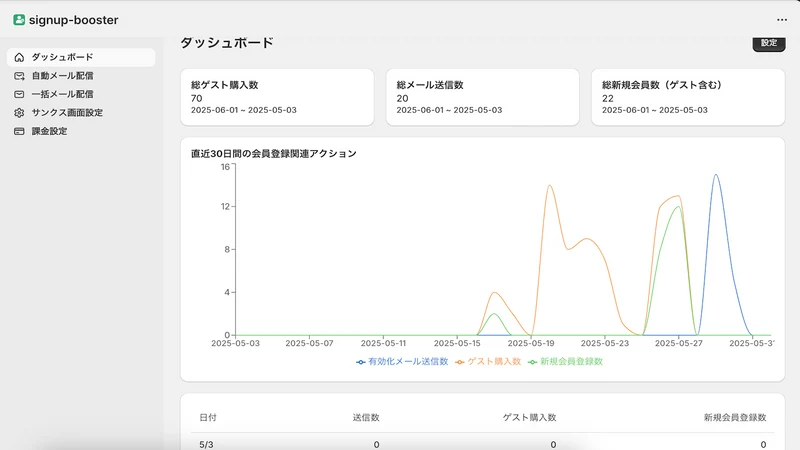The width and height of the screenshot is (800, 450).
Task: Click the value 70 in guest purchases card
Action: (196, 98)
